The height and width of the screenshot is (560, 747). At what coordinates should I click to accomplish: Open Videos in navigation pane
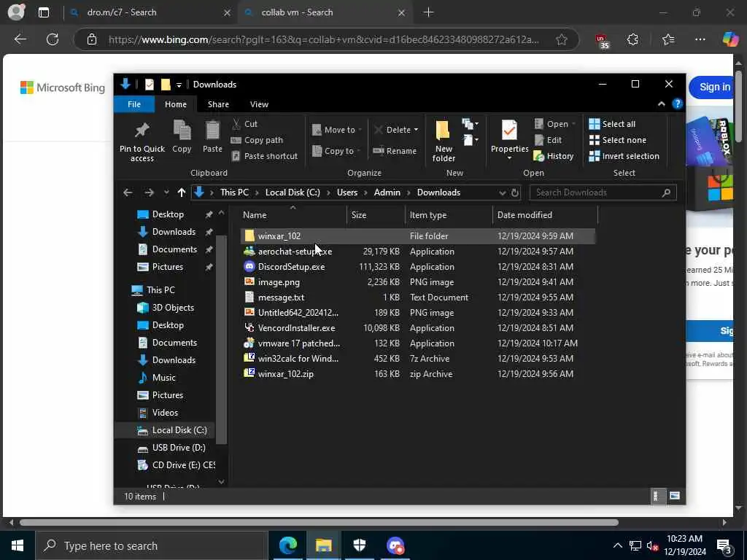point(165,413)
